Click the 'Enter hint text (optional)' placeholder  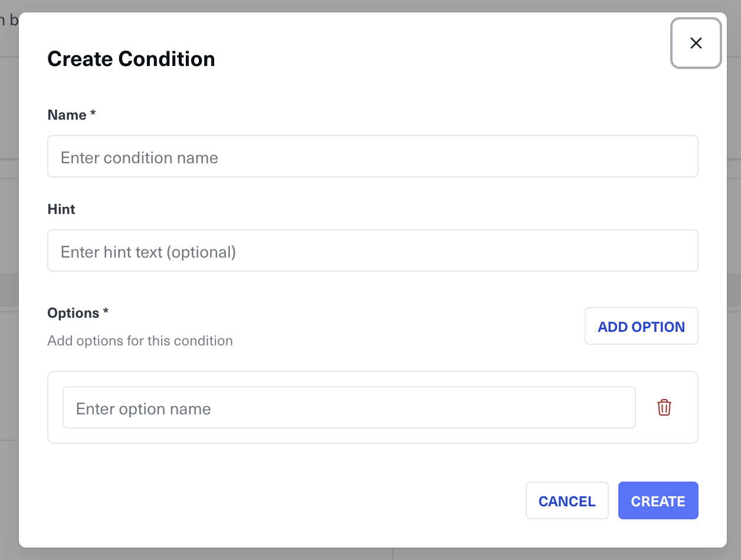click(x=148, y=252)
